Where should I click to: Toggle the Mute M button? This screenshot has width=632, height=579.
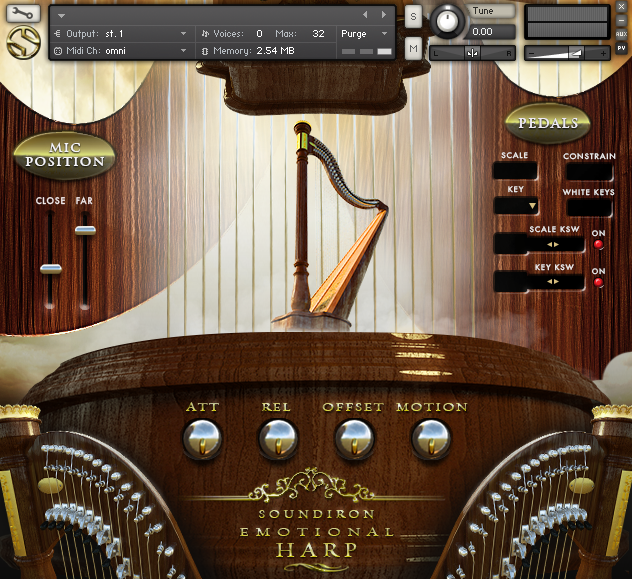point(413,48)
